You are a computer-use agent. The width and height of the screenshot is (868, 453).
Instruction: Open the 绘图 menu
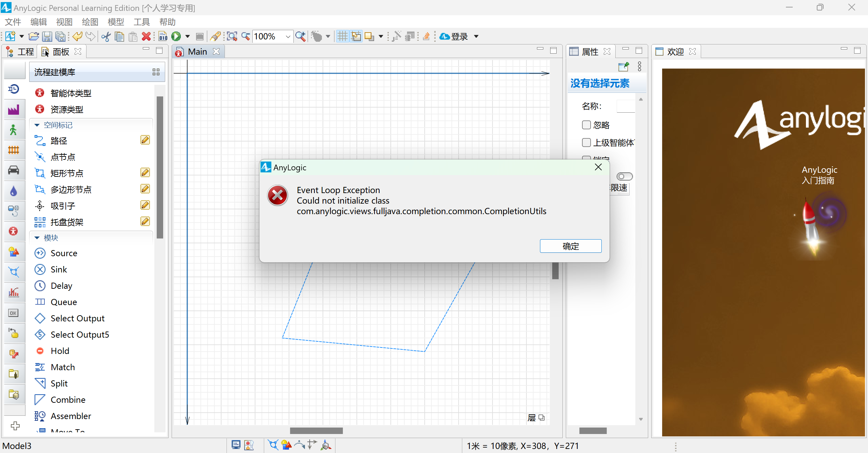coord(90,22)
